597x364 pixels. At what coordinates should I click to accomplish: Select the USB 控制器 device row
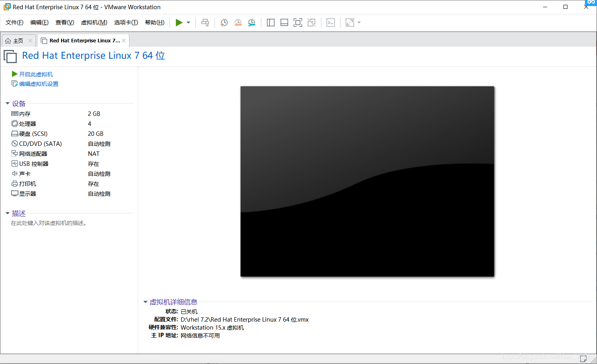click(x=72, y=164)
